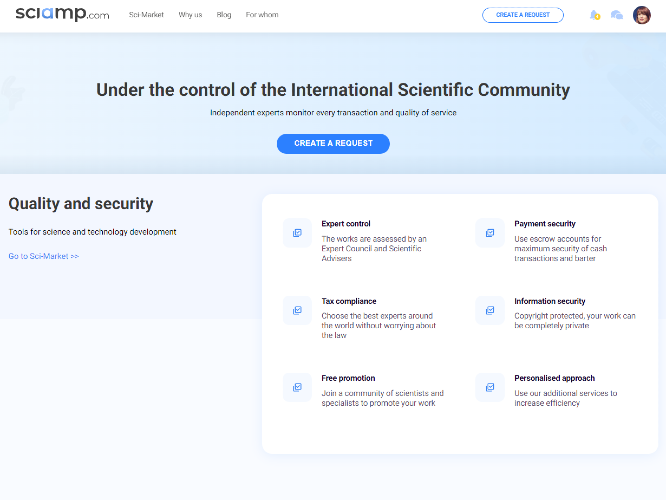Image resolution: width=666 pixels, height=500 pixels.
Task: Click the Expert control icon
Action: point(297,233)
